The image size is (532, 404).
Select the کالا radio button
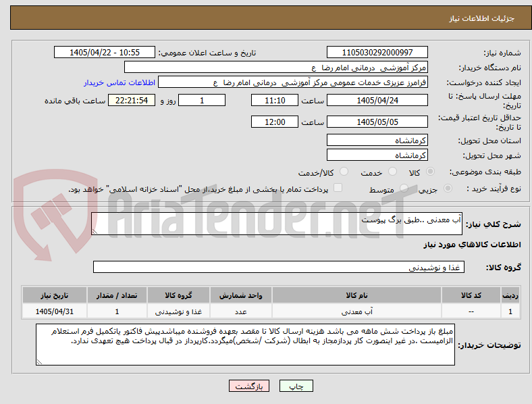point(430,172)
